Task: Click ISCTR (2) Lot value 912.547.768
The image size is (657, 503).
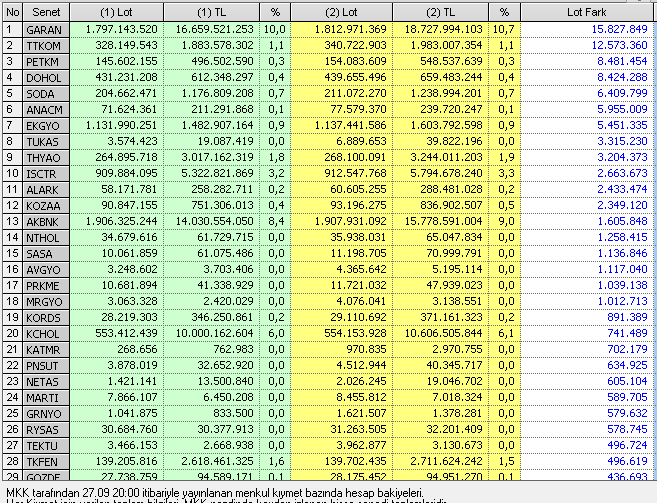Action: (x=355, y=173)
